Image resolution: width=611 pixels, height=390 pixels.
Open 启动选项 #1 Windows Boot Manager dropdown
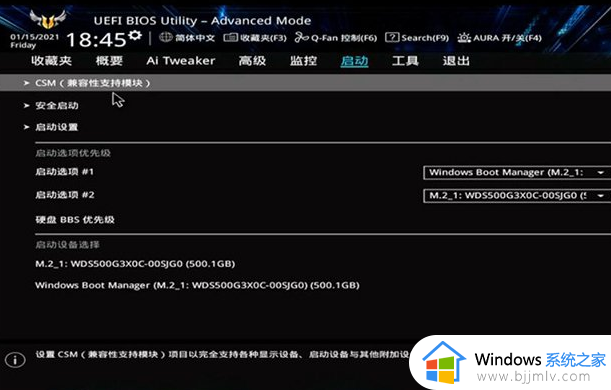[x=516, y=172]
